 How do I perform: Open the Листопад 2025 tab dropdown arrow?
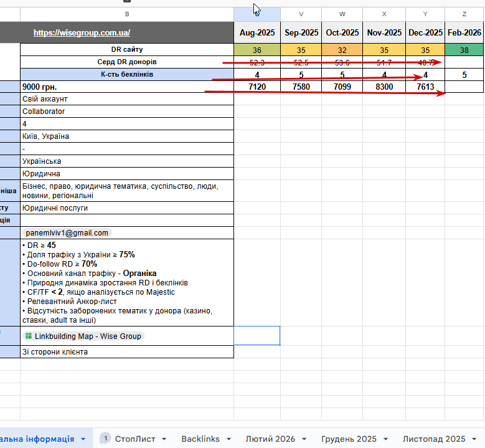(474, 439)
